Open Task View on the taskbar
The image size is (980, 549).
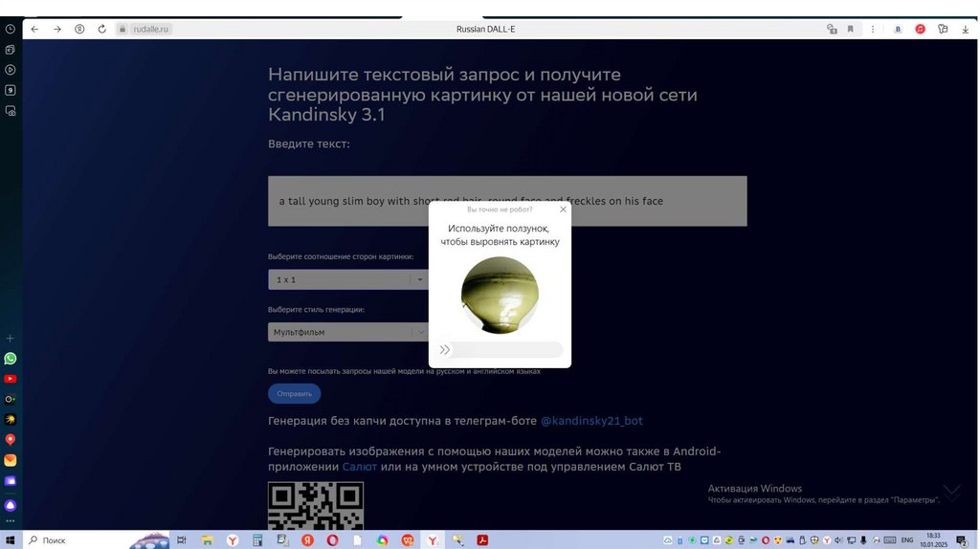(x=181, y=540)
